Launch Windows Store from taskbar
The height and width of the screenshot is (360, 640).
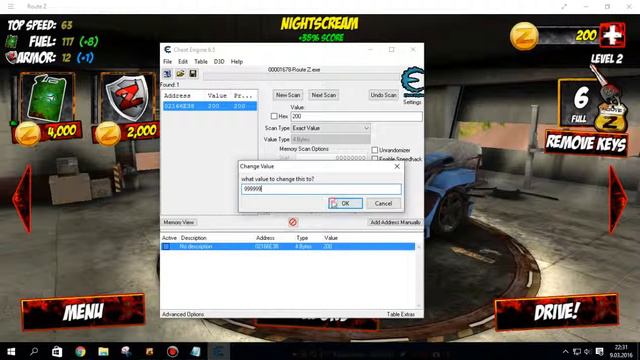pos(57,351)
